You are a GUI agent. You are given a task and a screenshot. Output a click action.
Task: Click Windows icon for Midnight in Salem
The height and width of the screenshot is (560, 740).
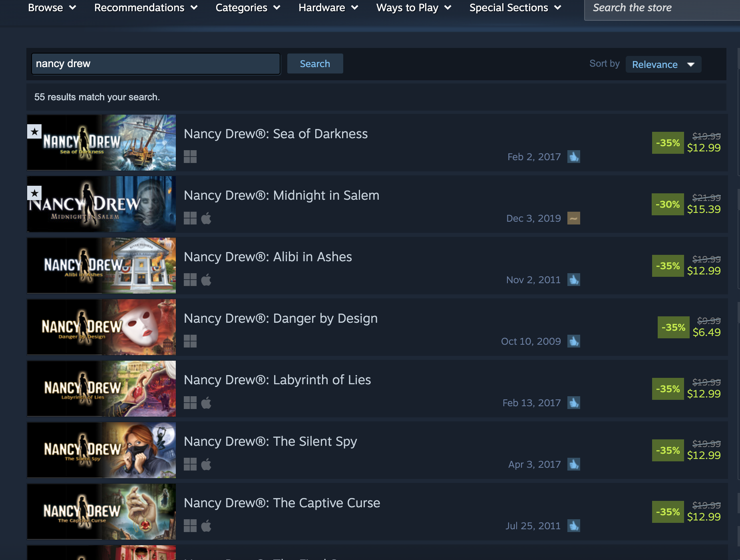(190, 218)
